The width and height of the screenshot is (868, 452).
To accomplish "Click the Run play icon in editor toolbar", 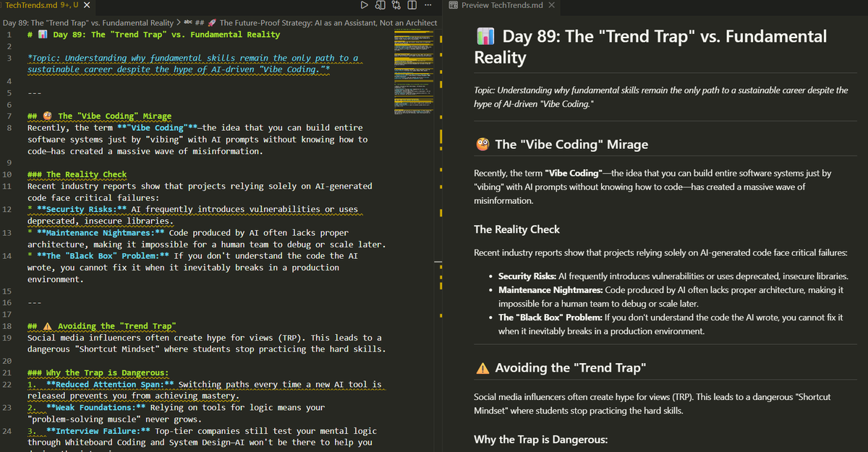I will pyautogui.click(x=365, y=5).
